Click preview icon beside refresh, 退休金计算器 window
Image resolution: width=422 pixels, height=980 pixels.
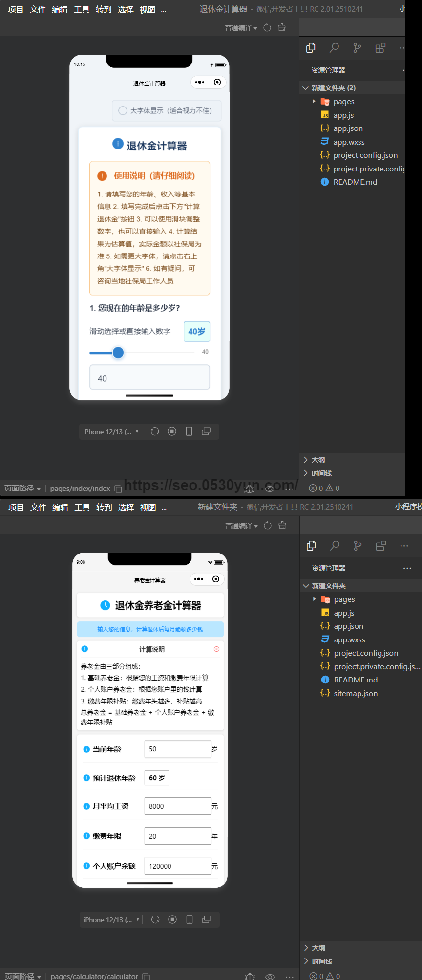282,27
